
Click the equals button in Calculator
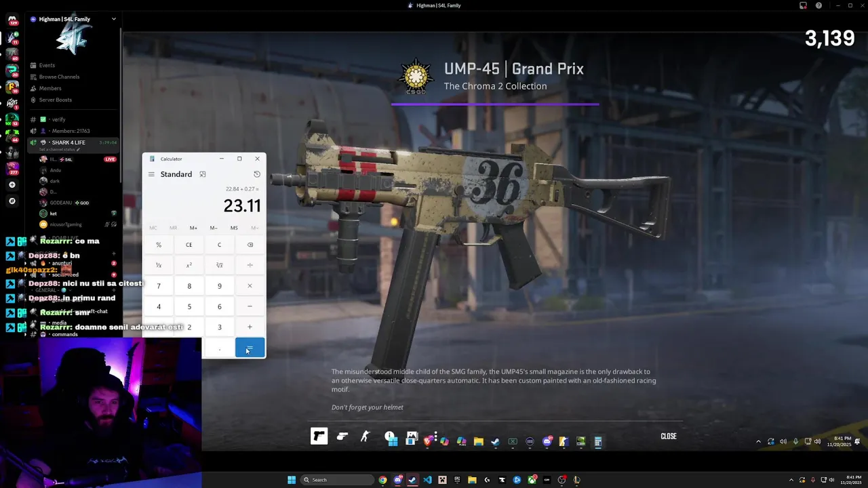pos(250,348)
